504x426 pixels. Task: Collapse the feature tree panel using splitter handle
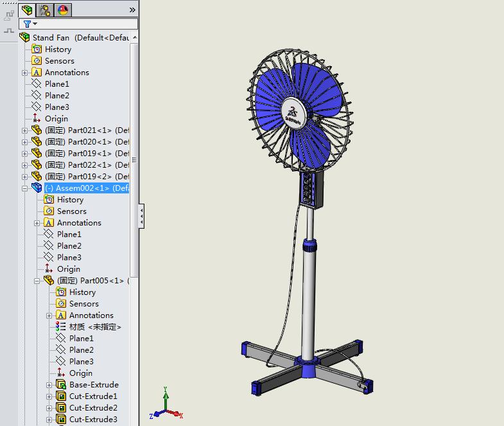pyautogui.click(x=141, y=216)
